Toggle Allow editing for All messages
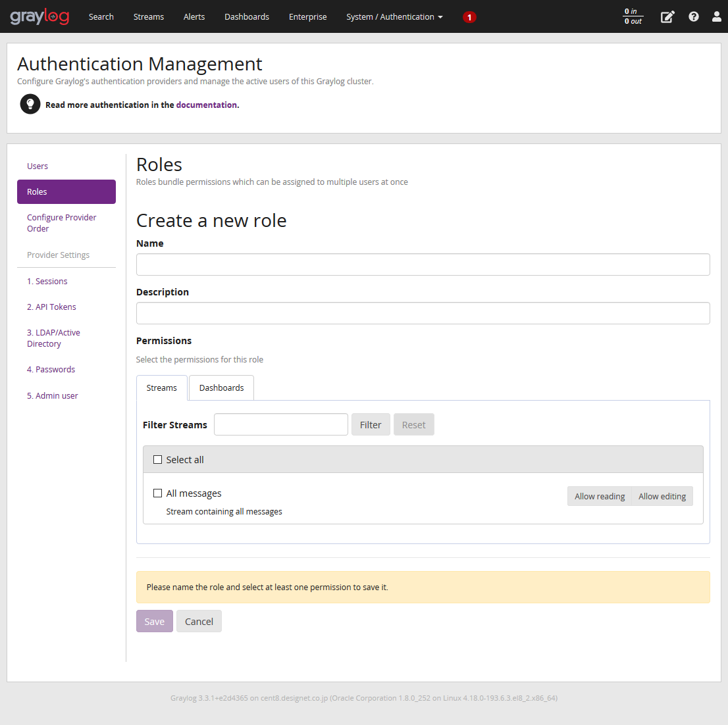728x725 pixels. click(x=662, y=497)
